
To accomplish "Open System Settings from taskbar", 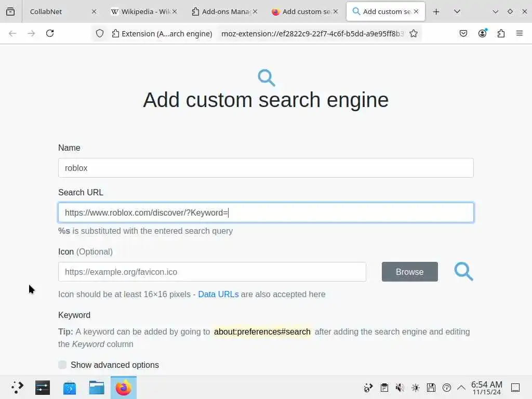I will [43, 388].
